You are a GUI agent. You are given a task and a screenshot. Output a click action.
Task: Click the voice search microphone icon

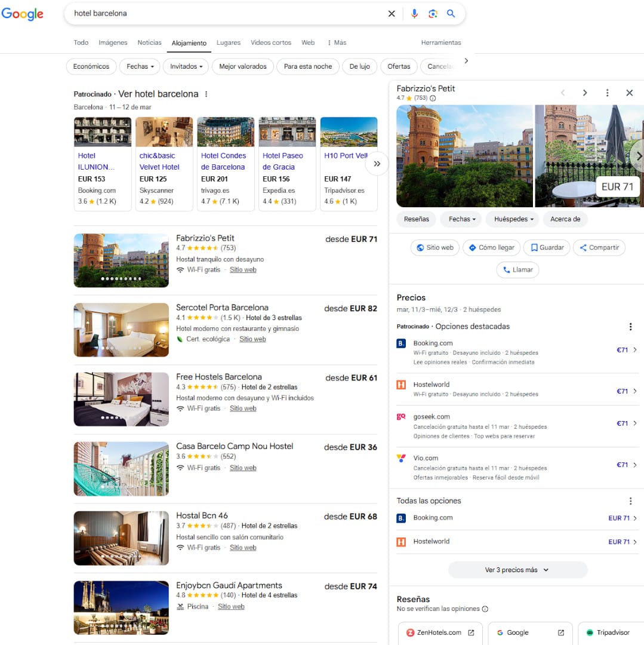(x=414, y=14)
